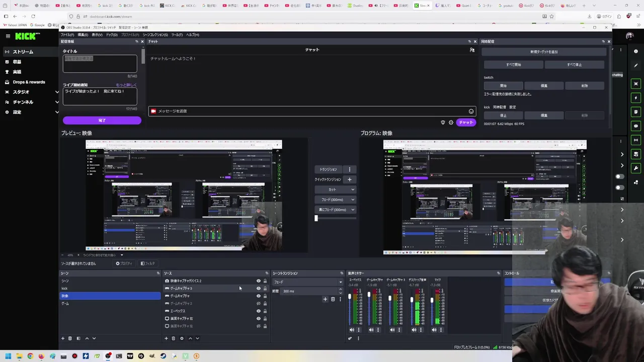Open 編集(E) menu in OBS menu bar
The width and height of the screenshot is (644, 362).
[x=83, y=35]
